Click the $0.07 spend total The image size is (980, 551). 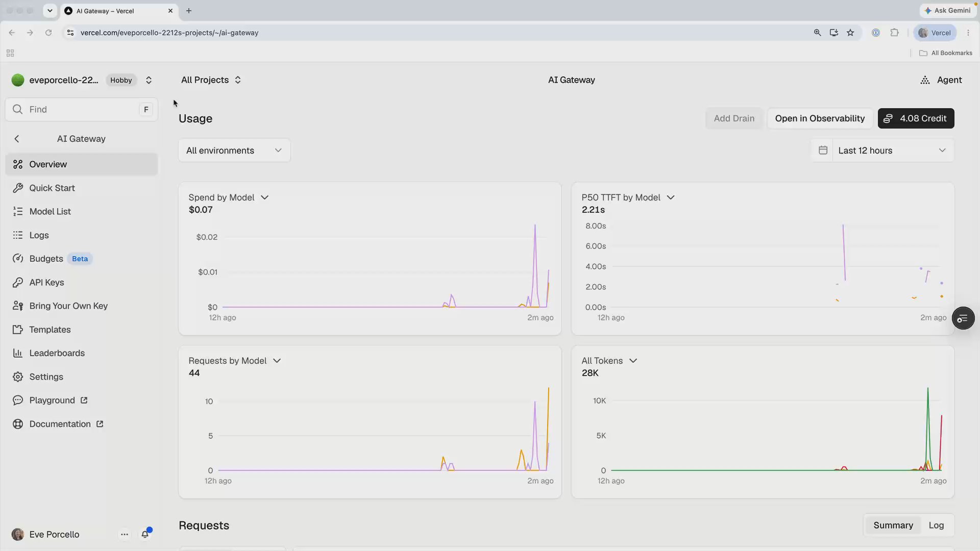(x=201, y=210)
